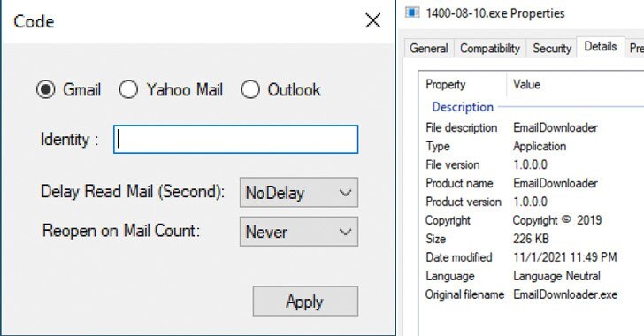The height and width of the screenshot is (336, 644).
Task: Click the NoDelay dropdown arrow chevron
Action: (345, 193)
